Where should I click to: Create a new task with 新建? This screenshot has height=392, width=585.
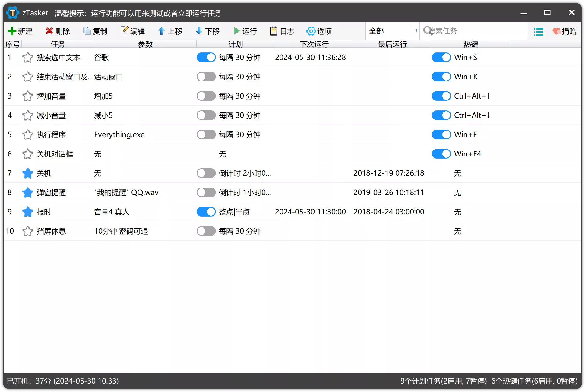click(x=19, y=31)
